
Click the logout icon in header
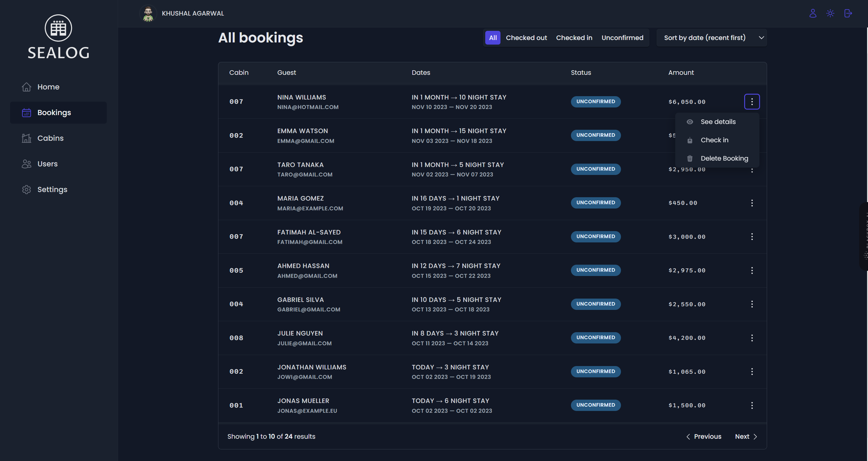click(848, 13)
